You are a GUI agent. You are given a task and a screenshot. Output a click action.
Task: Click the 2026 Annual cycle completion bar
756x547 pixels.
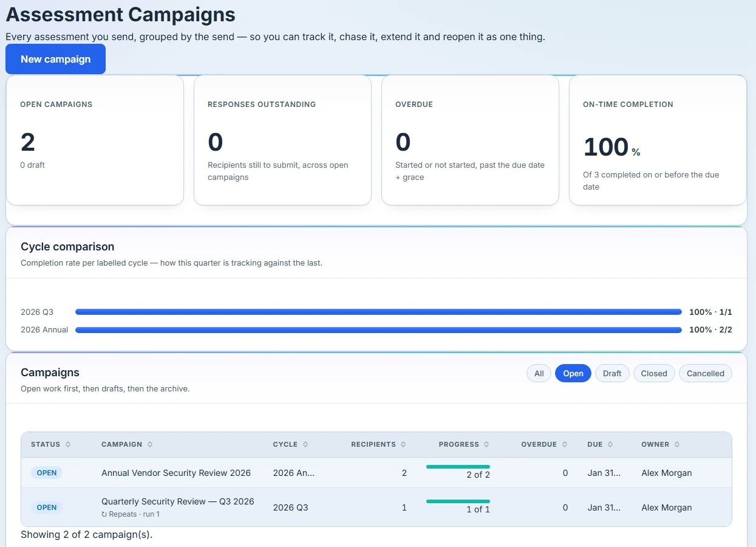[x=378, y=330]
